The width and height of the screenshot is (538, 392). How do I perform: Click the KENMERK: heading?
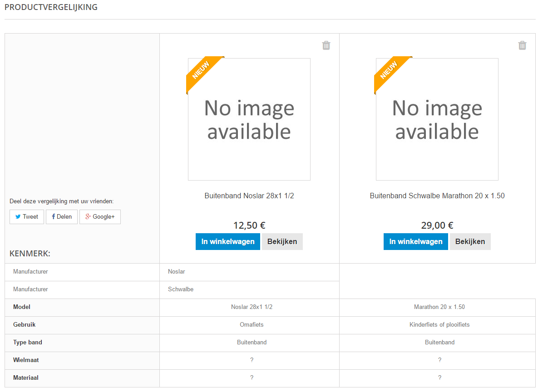pos(30,254)
